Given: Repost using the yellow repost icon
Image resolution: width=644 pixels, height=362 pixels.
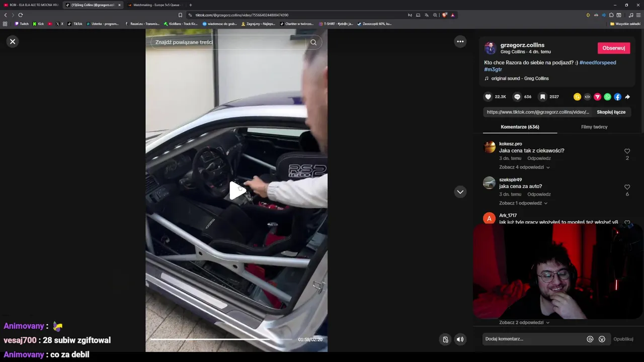Looking at the screenshot, I should 577,97.
